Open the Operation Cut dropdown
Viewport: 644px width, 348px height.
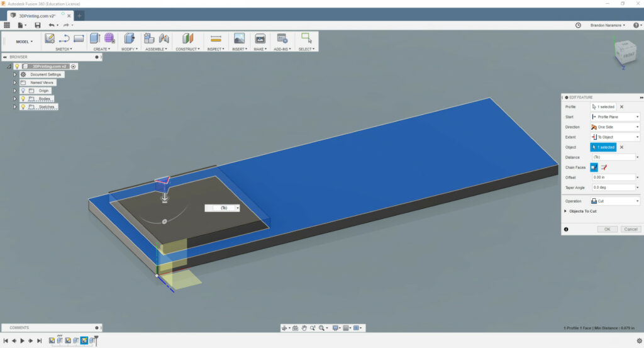click(615, 201)
